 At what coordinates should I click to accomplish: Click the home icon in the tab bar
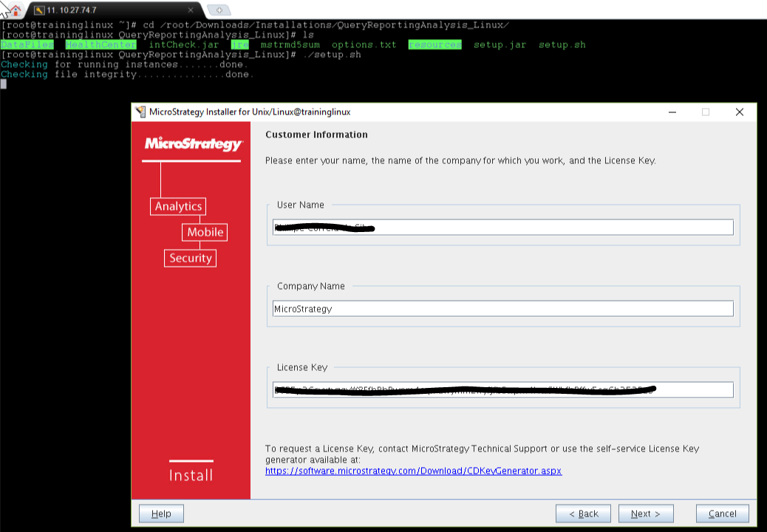click(14, 10)
